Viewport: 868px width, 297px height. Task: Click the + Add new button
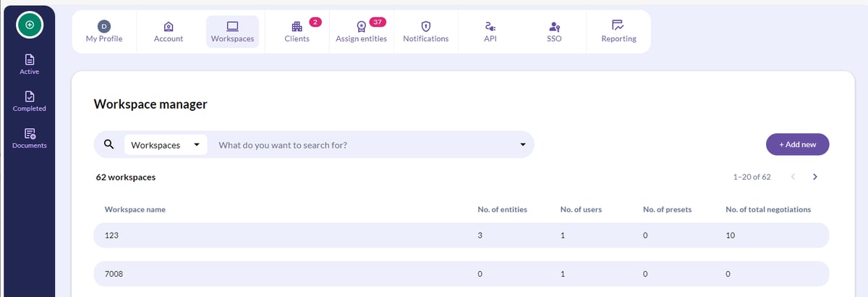(x=797, y=144)
